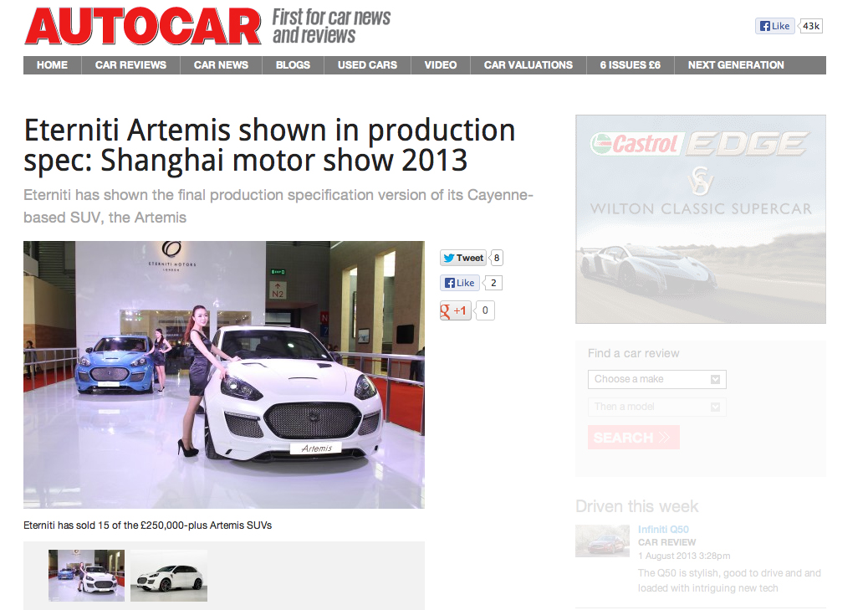Open the Infiniti Q50 review link
Image resolution: width=868 pixels, height=610 pixels.
point(663,530)
